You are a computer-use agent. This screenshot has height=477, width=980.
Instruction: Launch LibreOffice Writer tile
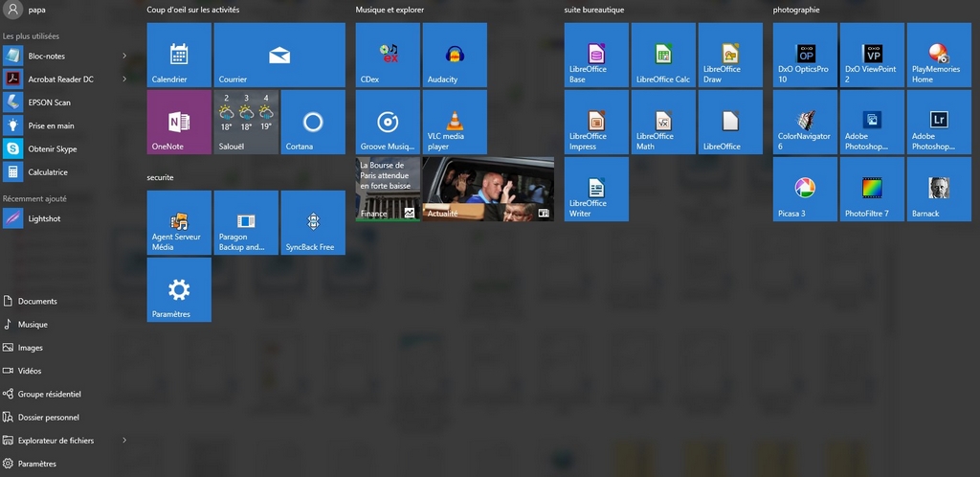pos(596,189)
